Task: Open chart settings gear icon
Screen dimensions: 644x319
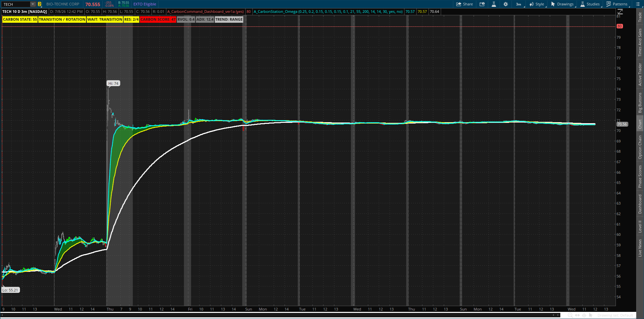Action: pos(506,4)
